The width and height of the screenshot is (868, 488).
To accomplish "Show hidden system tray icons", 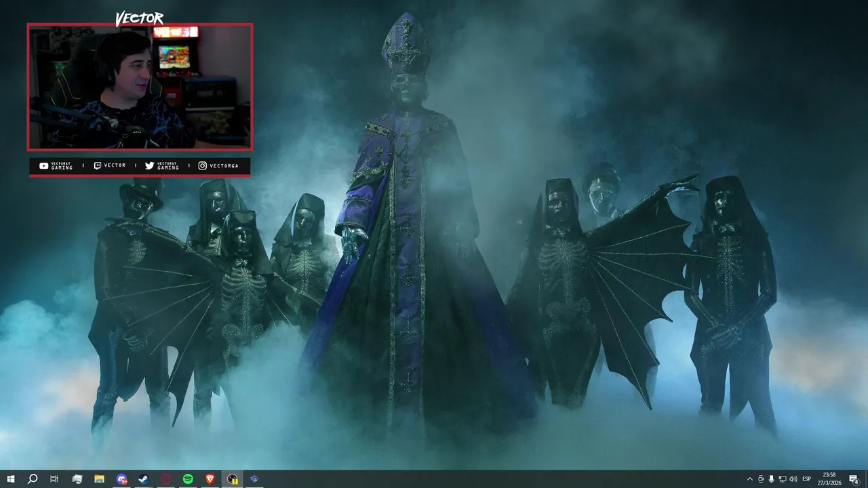I will click(749, 479).
